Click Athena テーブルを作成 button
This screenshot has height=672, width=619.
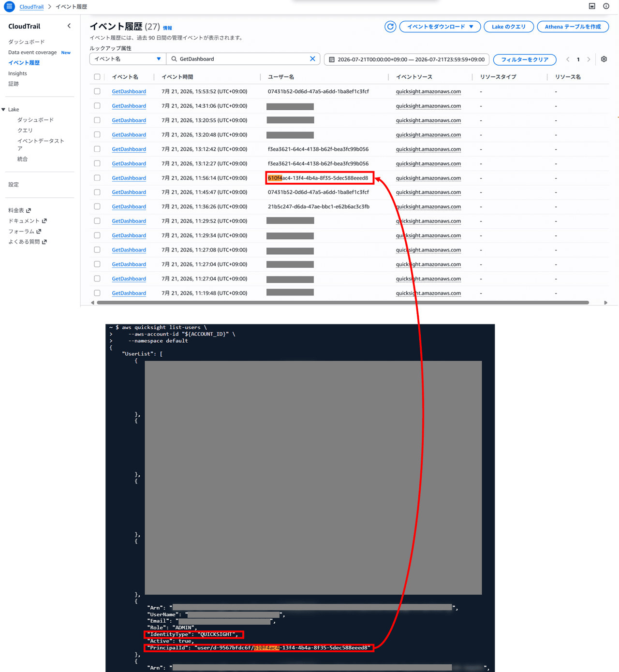[x=573, y=27]
